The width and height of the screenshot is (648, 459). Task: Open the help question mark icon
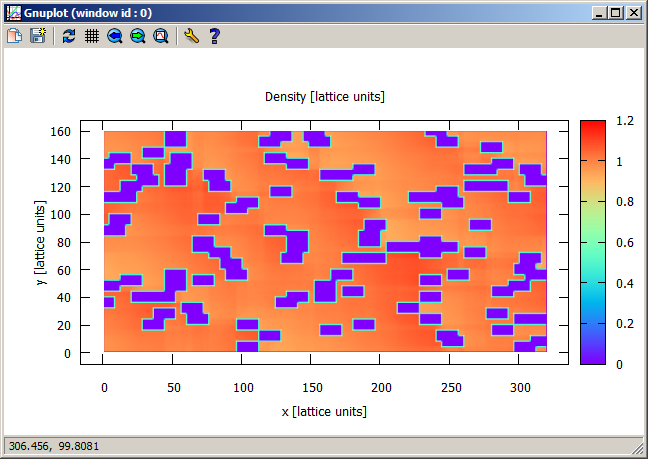tap(214, 36)
